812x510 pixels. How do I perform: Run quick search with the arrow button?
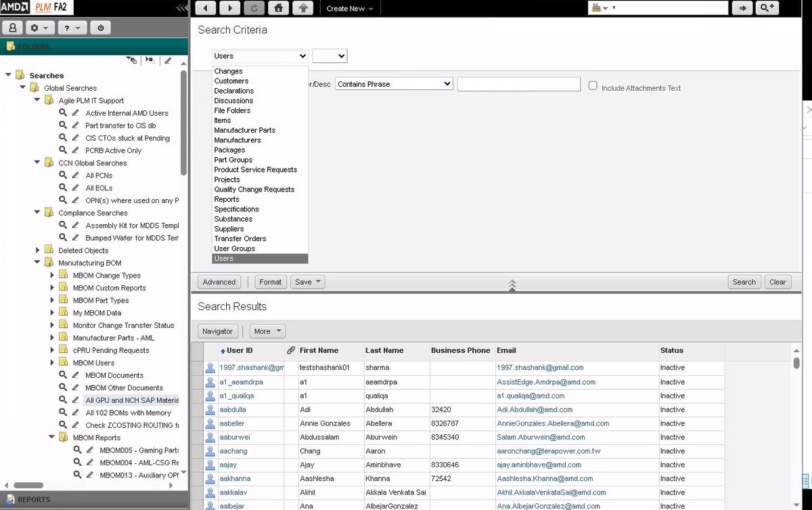[x=742, y=8]
